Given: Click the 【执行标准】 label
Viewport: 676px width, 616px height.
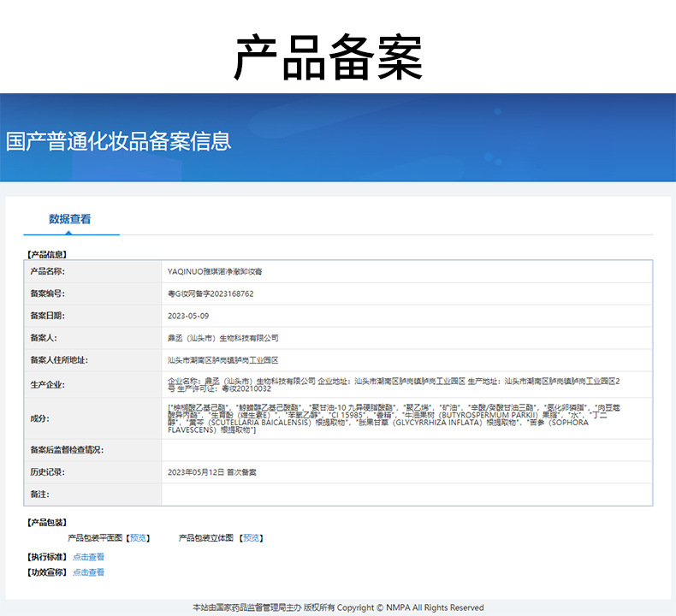Looking at the screenshot, I should [x=47, y=557].
